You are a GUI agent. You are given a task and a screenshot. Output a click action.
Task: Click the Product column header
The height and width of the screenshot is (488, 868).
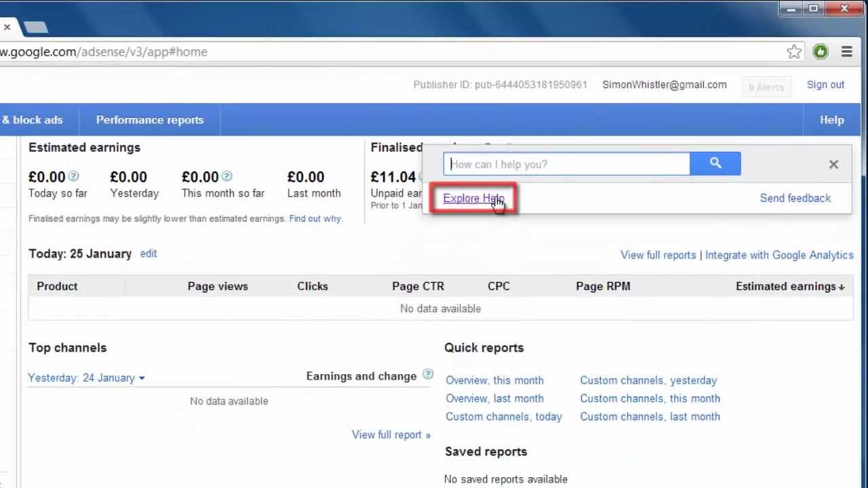[57, 286]
